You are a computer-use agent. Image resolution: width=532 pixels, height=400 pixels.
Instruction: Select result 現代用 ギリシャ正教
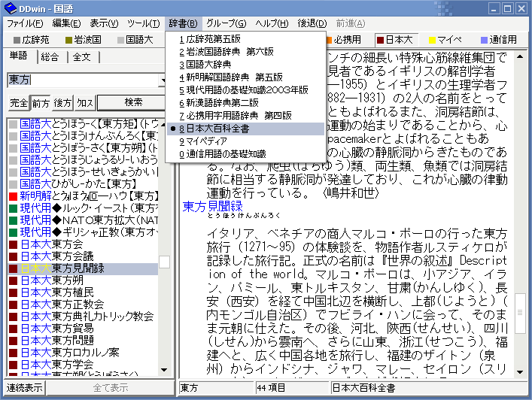click(83, 232)
